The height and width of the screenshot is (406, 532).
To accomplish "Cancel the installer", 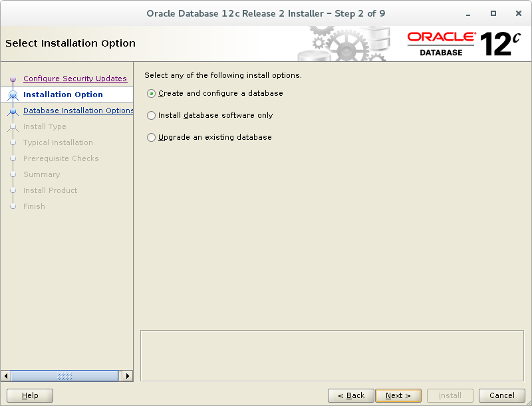I will [x=502, y=395].
